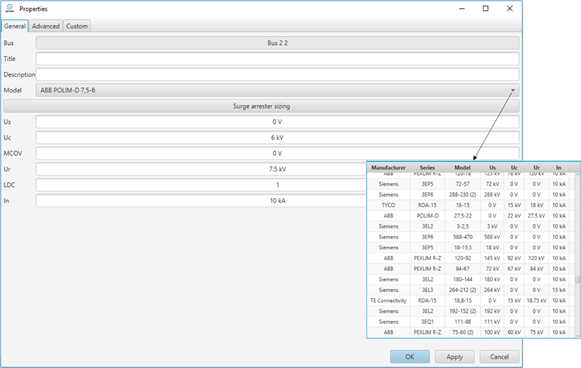The image size is (581, 368).
Task: Edit the MCOV value field
Action: [x=277, y=153]
